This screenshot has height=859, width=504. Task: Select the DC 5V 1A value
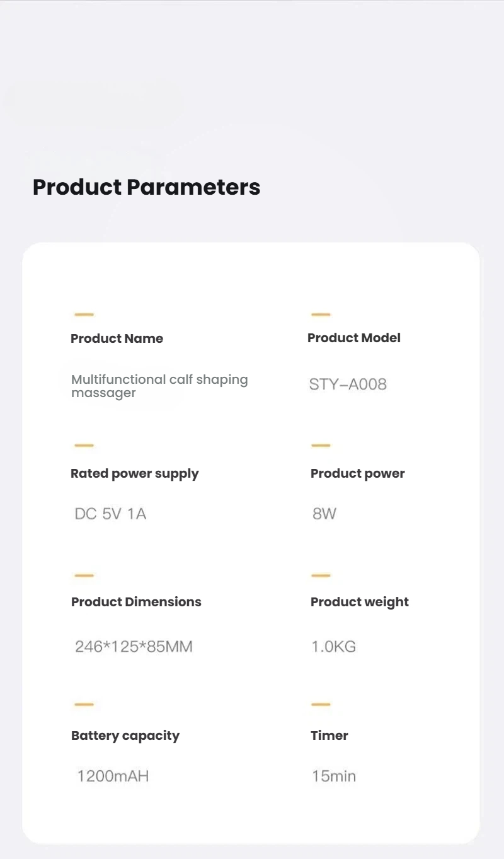click(x=110, y=514)
